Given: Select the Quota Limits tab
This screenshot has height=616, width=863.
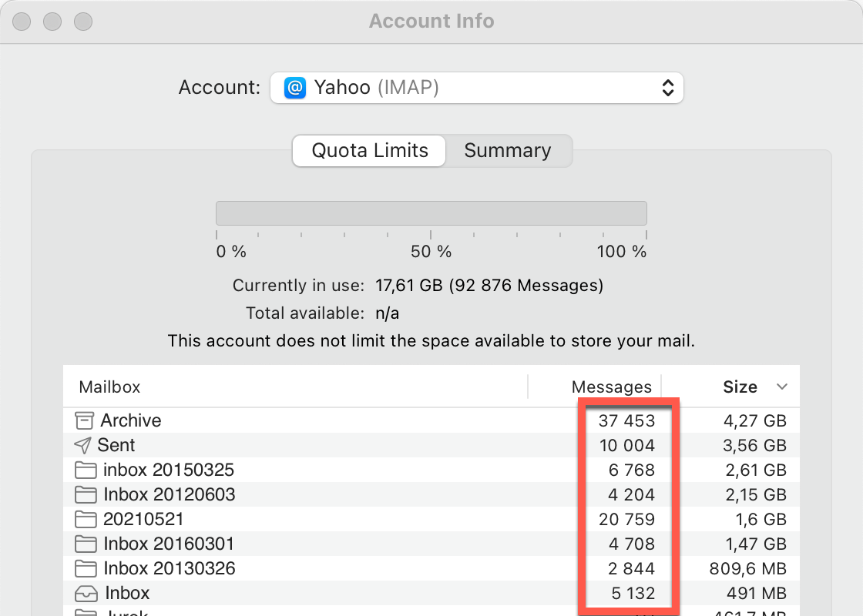Looking at the screenshot, I should [369, 150].
